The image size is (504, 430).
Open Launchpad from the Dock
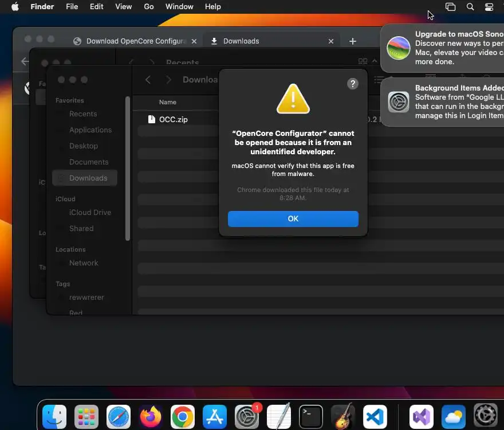86,417
